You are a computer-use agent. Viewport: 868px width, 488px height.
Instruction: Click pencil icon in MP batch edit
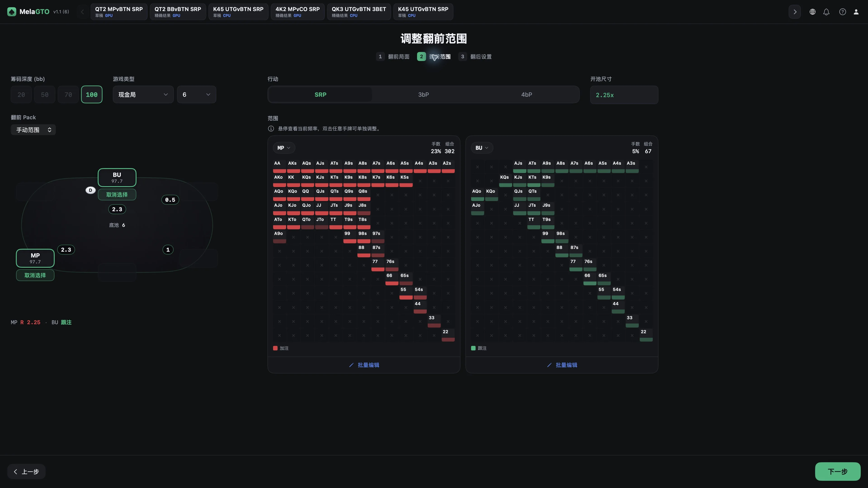pos(351,365)
